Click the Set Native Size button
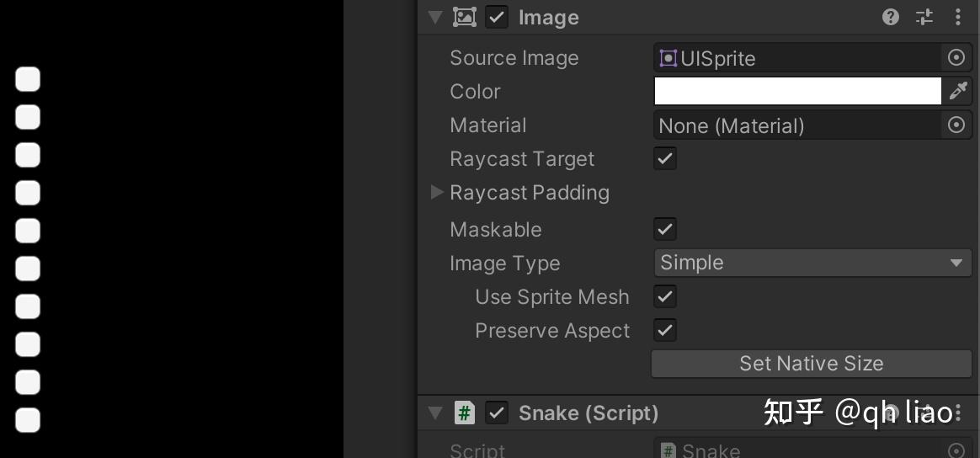The height and width of the screenshot is (458, 980). coord(812,364)
